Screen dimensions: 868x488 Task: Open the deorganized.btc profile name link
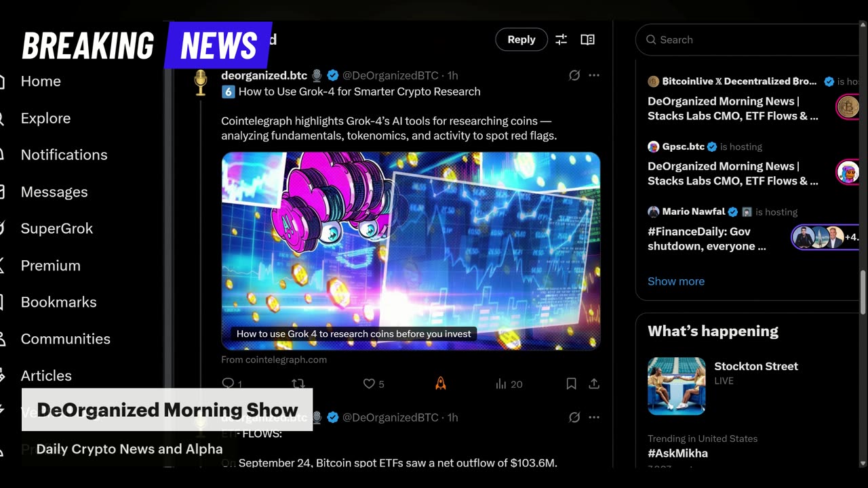[264, 75]
